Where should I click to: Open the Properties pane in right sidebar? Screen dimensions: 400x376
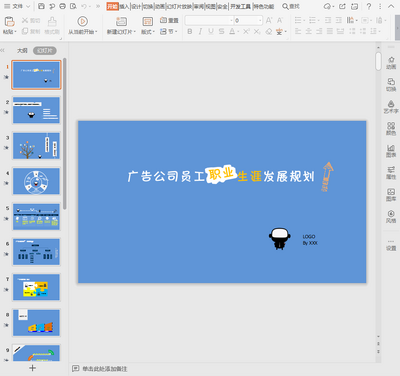tap(391, 172)
